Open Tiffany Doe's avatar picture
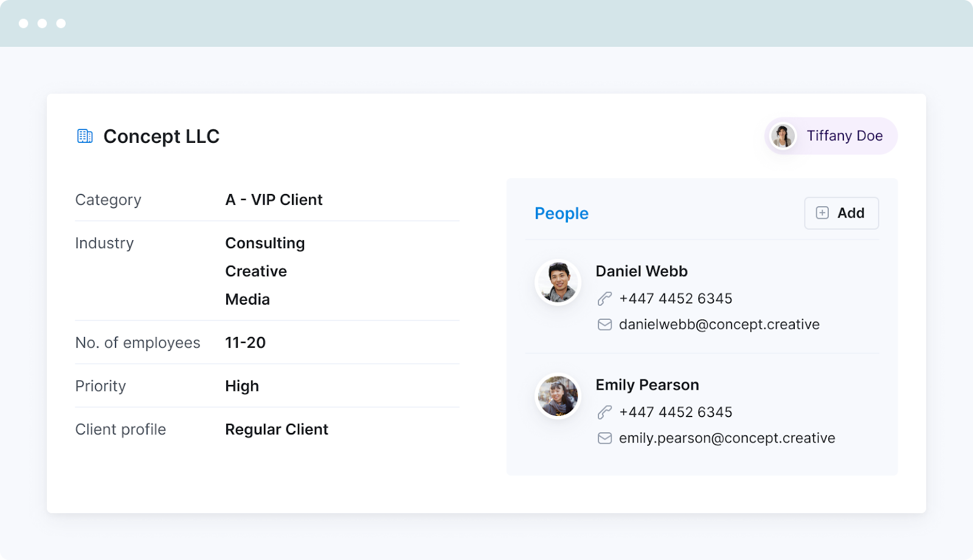973x560 pixels. 783,136
